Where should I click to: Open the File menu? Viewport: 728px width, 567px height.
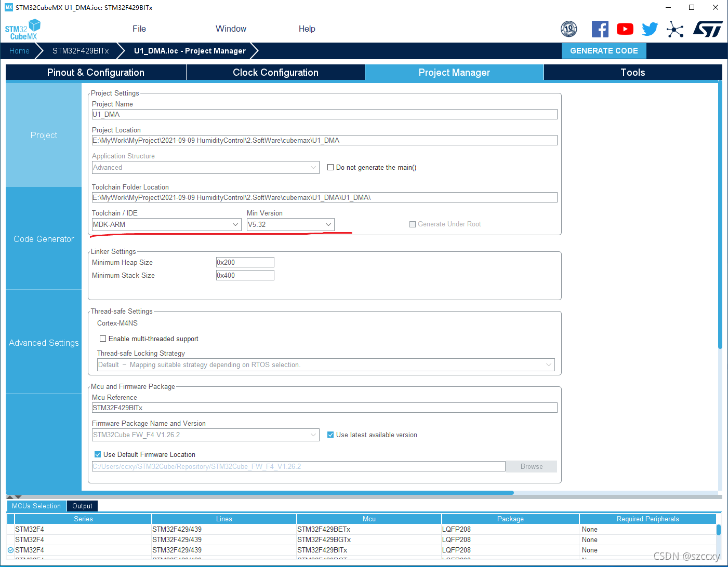[139, 29]
